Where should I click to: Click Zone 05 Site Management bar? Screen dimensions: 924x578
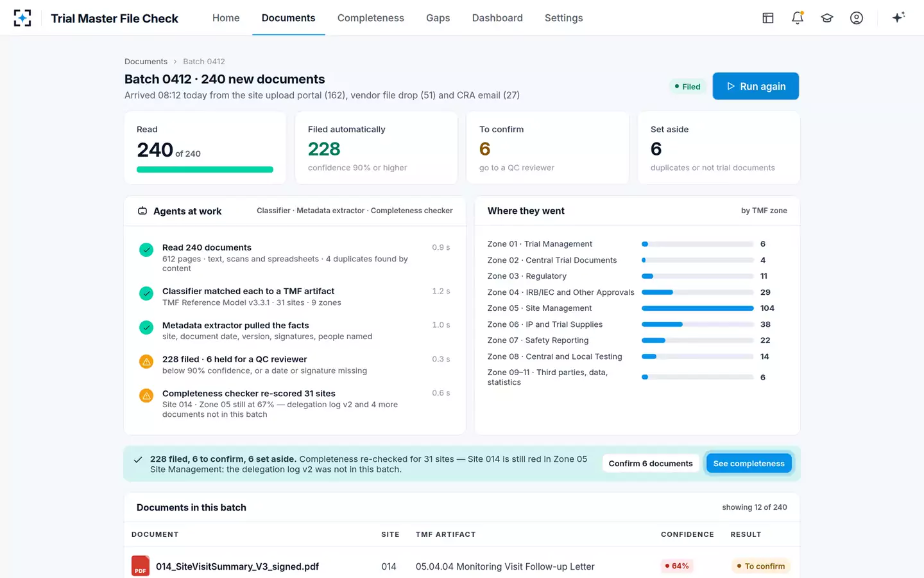point(697,308)
